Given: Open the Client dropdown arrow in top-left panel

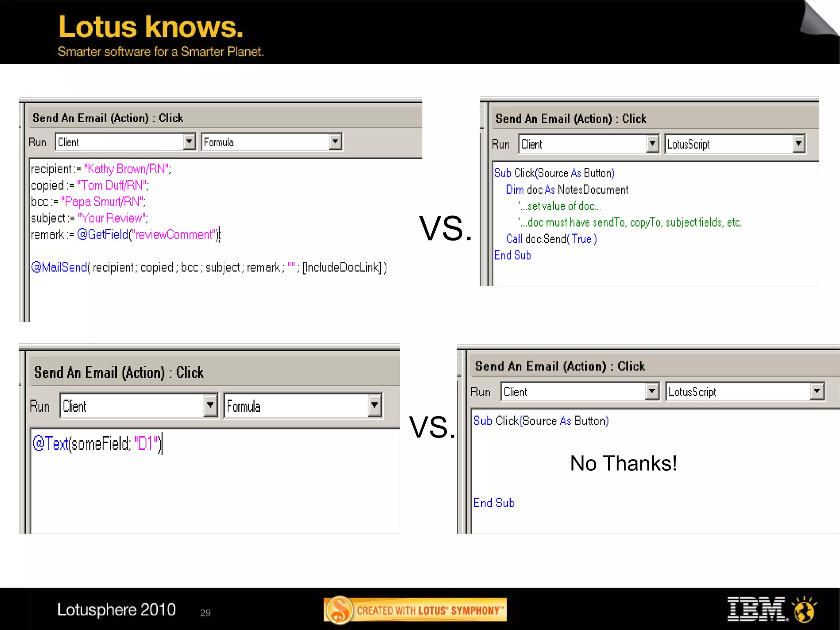Looking at the screenshot, I should pos(189,142).
